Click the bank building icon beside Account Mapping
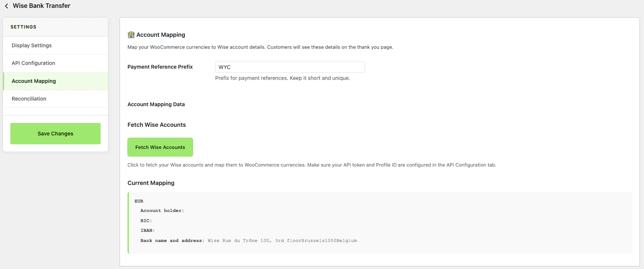This screenshot has height=269, width=644. (x=131, y=35)
